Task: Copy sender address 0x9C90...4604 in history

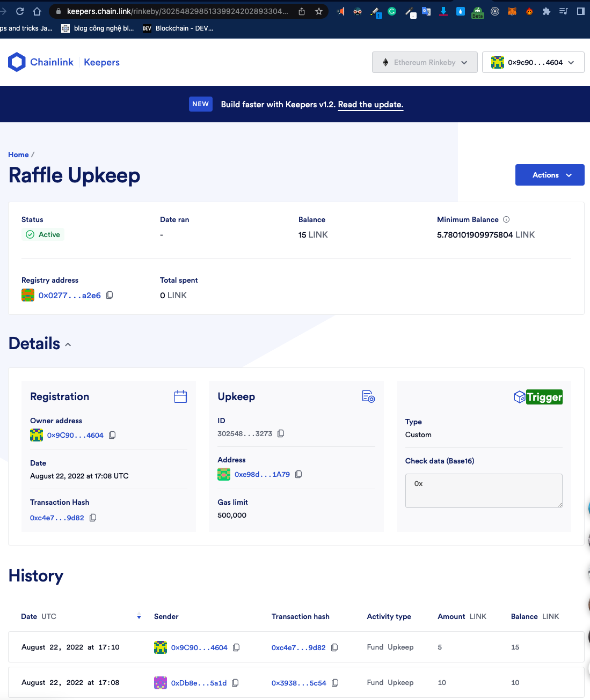Action: pyautogui.click(x=236, y=647)
